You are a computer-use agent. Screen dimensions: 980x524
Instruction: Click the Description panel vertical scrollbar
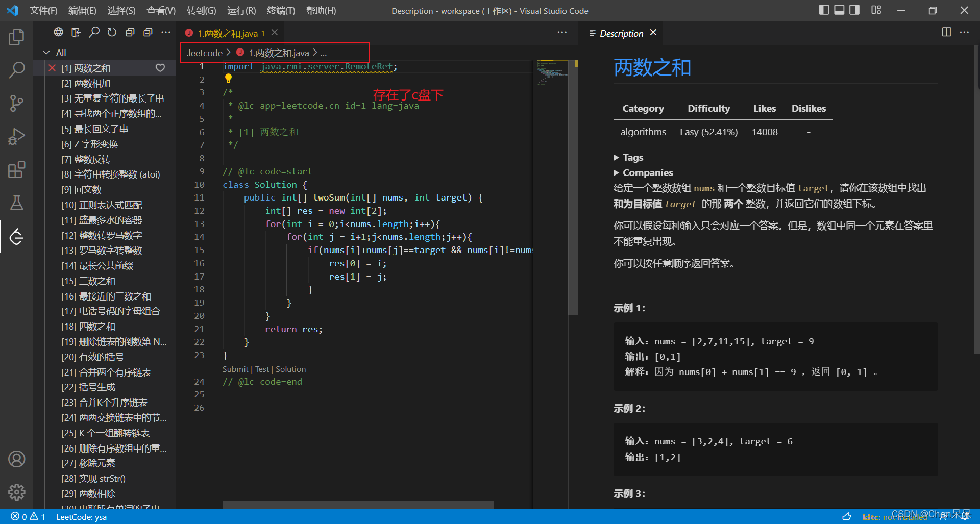pos(976,199)
